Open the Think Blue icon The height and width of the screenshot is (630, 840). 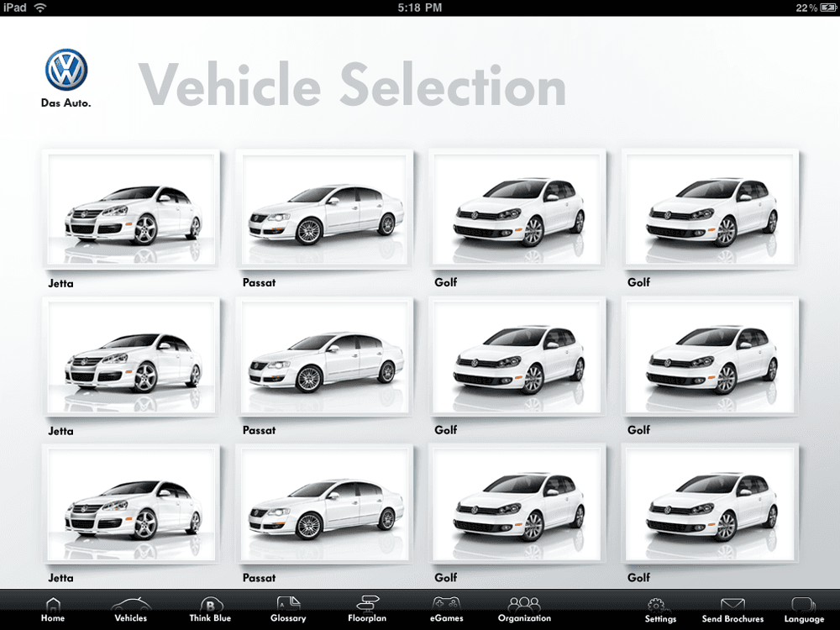(x=211, y=605)
